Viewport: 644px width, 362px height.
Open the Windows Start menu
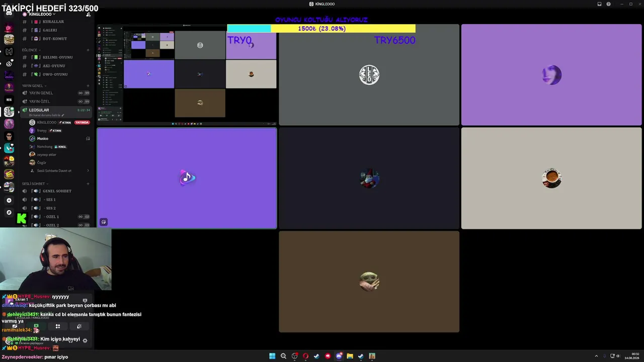[x=272, y=356]
